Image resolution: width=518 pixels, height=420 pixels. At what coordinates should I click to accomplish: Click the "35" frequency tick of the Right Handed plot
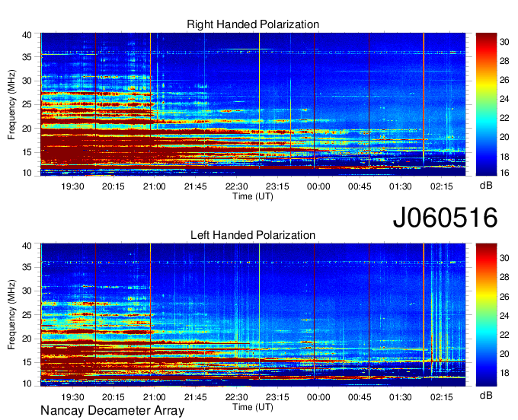tap(27, 57)
